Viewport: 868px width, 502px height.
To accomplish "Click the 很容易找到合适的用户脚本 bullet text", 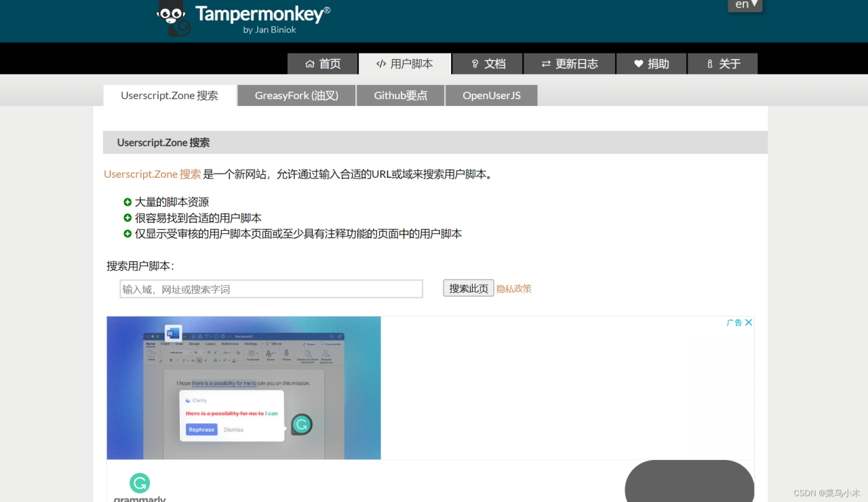I will pos(198,218).
